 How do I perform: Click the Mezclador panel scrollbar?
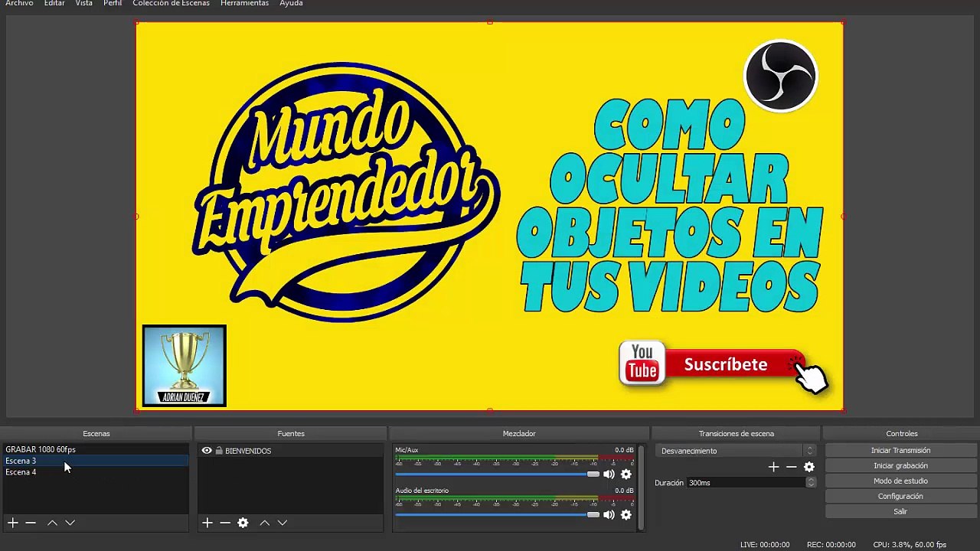(641, 487)
